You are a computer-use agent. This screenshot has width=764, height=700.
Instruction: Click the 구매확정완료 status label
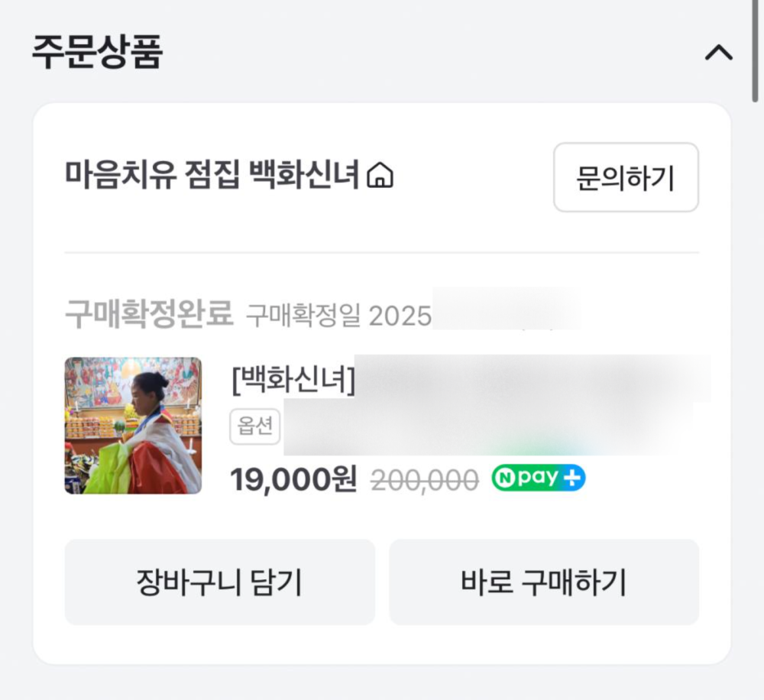point(148,314)
